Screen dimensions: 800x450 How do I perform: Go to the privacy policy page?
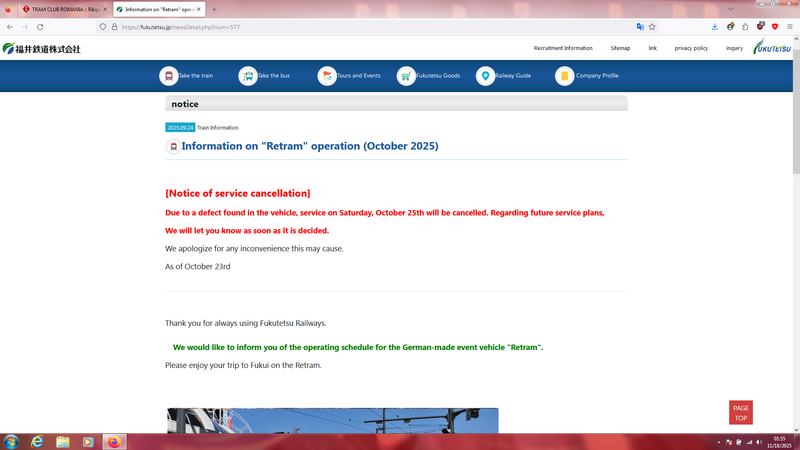tap(691, 48)
